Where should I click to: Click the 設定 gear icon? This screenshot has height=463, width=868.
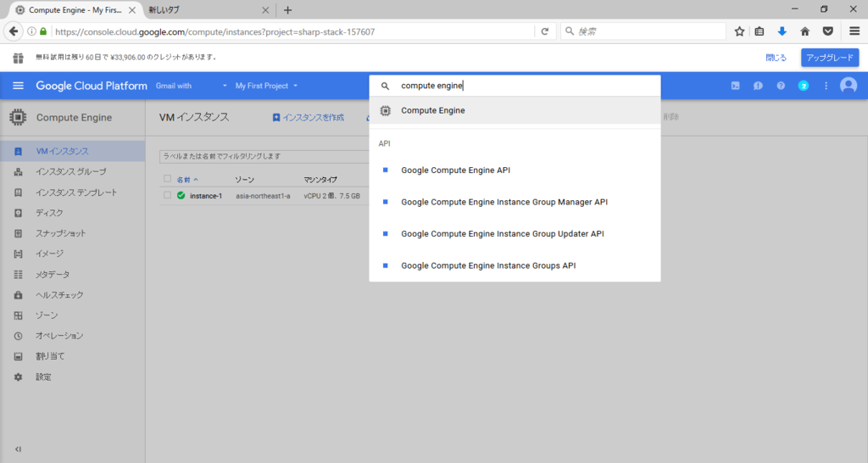pyautogui.click(x=19, y=377)
